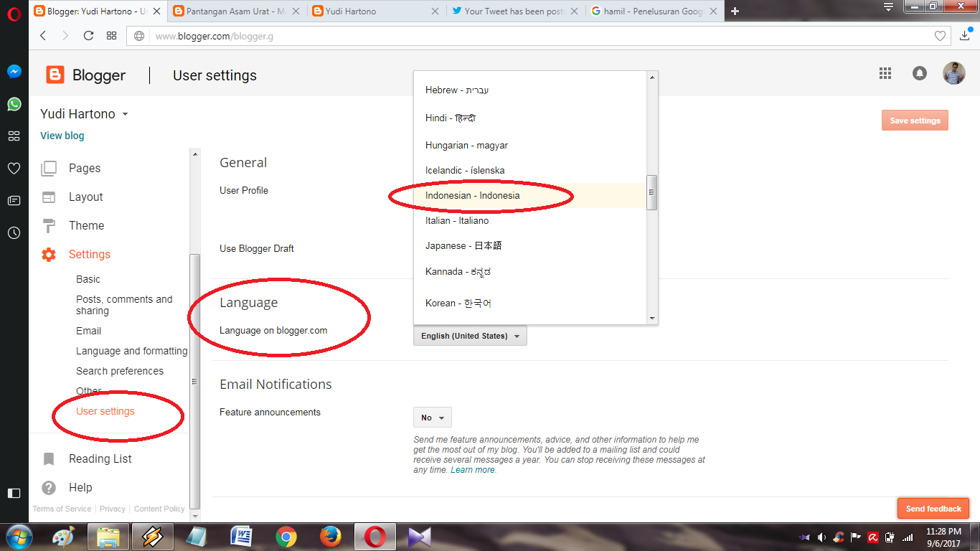Open the Google apps grid
The width and height of the screenshot is (980, 551).
coord(885,73)
